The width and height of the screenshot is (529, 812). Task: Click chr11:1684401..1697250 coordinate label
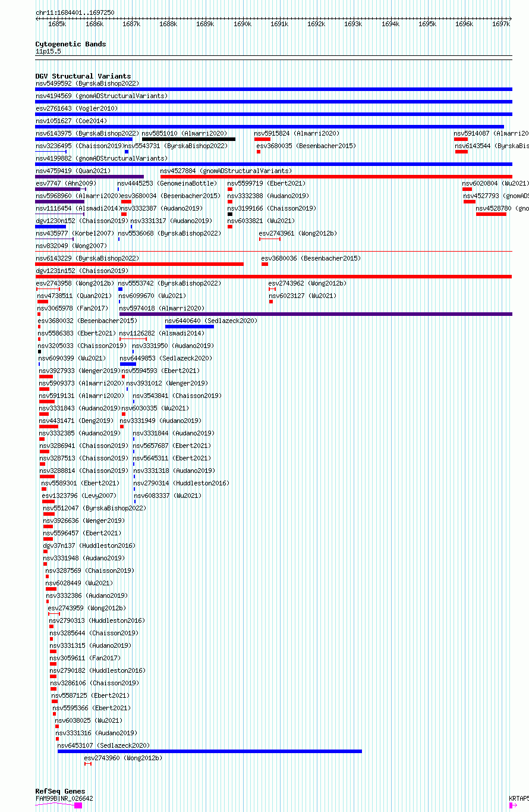point(75,12)
